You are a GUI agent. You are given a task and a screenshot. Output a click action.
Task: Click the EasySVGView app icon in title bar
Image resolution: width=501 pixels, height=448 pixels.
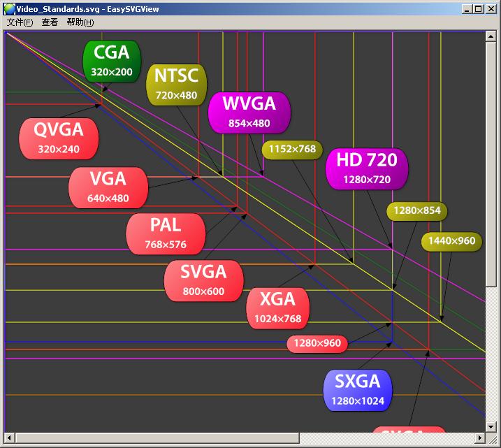click(x=9, y=8)
